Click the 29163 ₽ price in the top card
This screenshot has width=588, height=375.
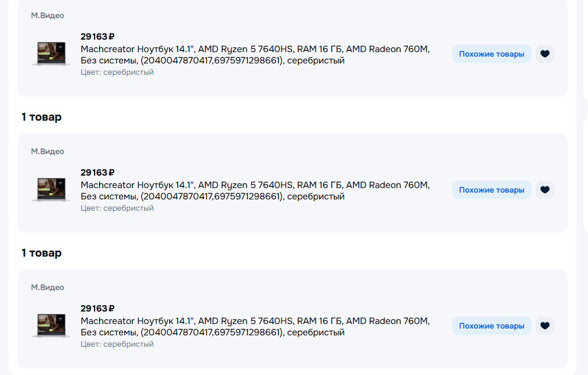click(97, 37)
